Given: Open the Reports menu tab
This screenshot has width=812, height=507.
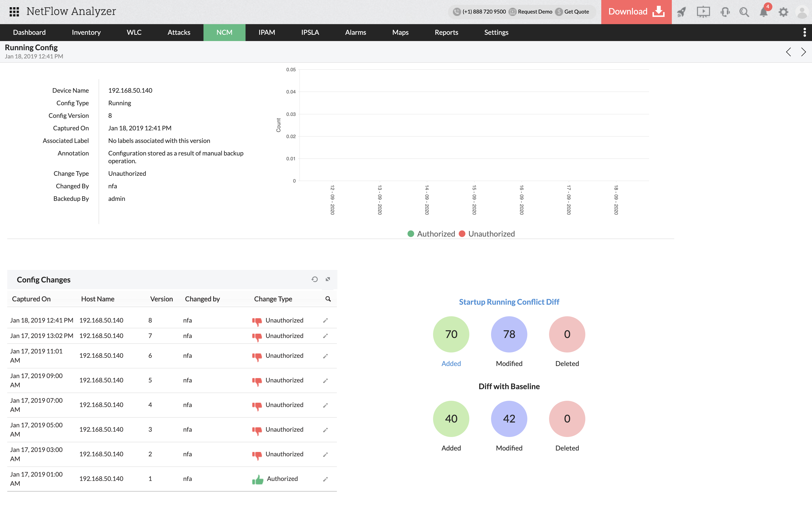Looking at the screenshot, I should tap(446, 33).
